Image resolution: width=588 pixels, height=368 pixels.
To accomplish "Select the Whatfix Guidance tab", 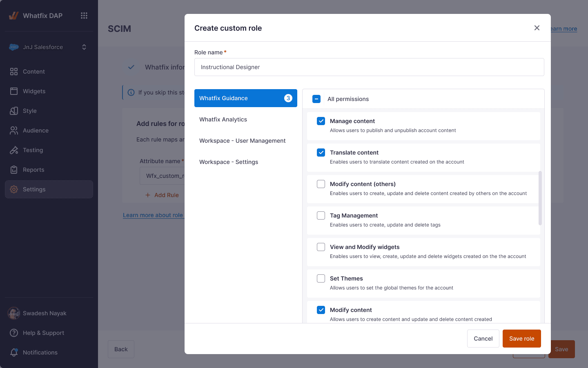I will pos(246,98).
